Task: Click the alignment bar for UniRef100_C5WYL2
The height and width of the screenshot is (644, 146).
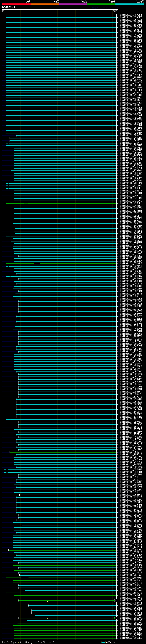Action: (x=62, y=263)
